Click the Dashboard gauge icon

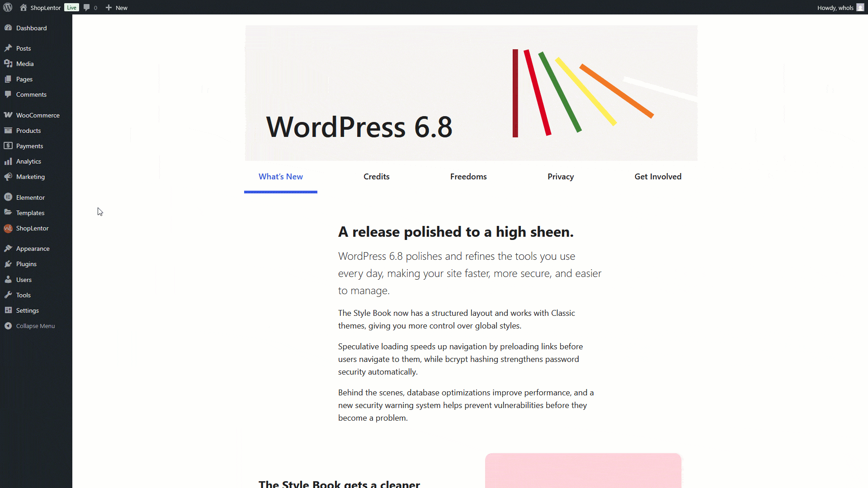[8, 28]
